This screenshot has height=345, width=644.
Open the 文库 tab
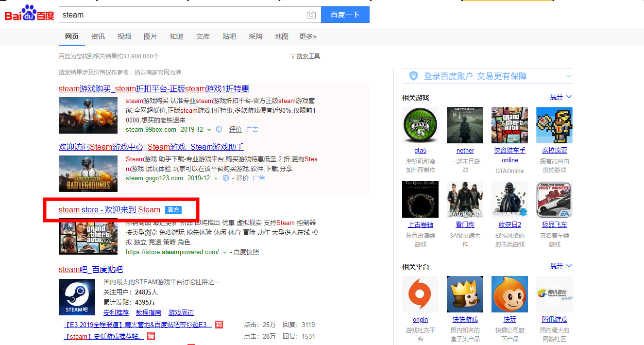point(203,36)
